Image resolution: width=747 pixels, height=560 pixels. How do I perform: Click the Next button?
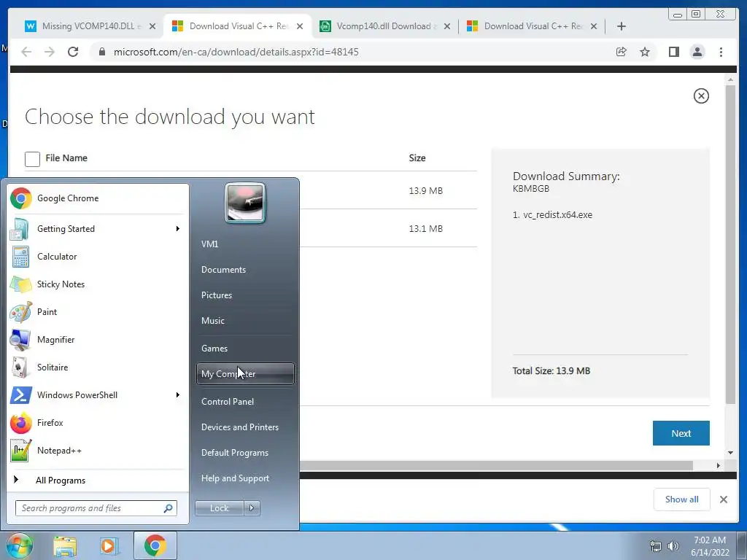click(x=681, y=433)
